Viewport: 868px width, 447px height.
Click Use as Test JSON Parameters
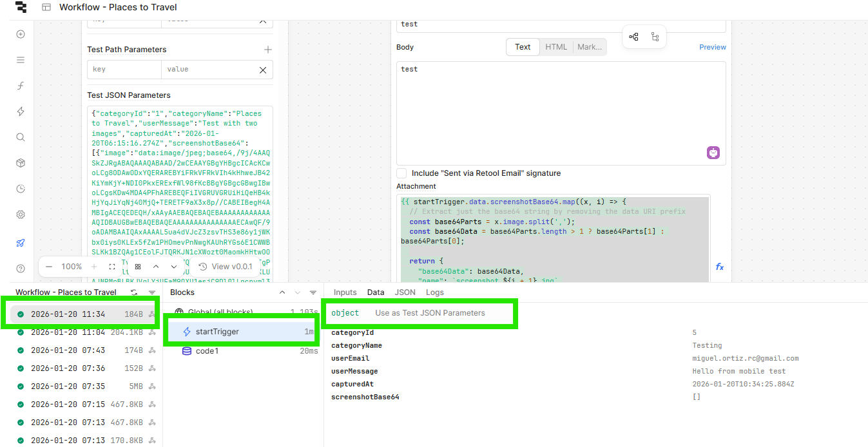pos(430,313)
